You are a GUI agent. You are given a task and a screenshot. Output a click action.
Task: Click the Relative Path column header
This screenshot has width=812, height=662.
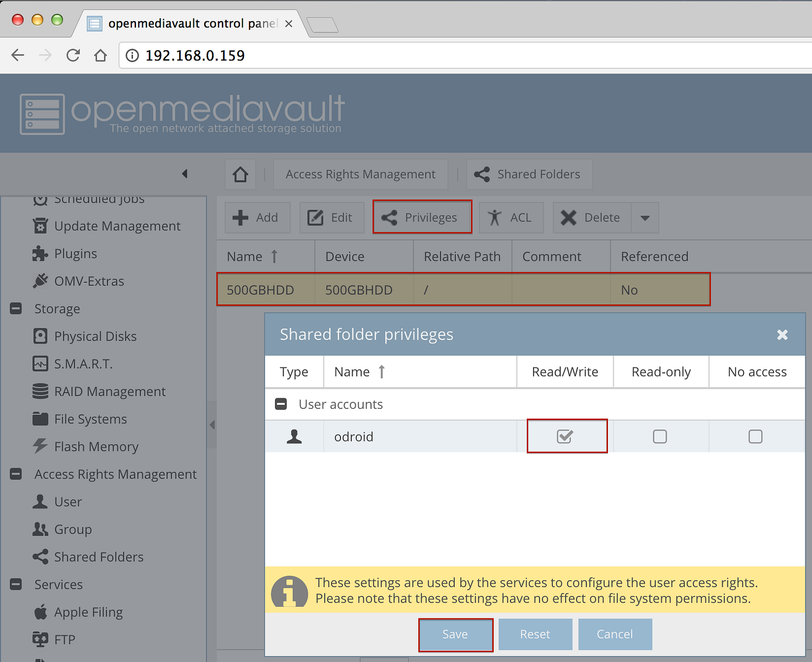click(x=462, y=257)
